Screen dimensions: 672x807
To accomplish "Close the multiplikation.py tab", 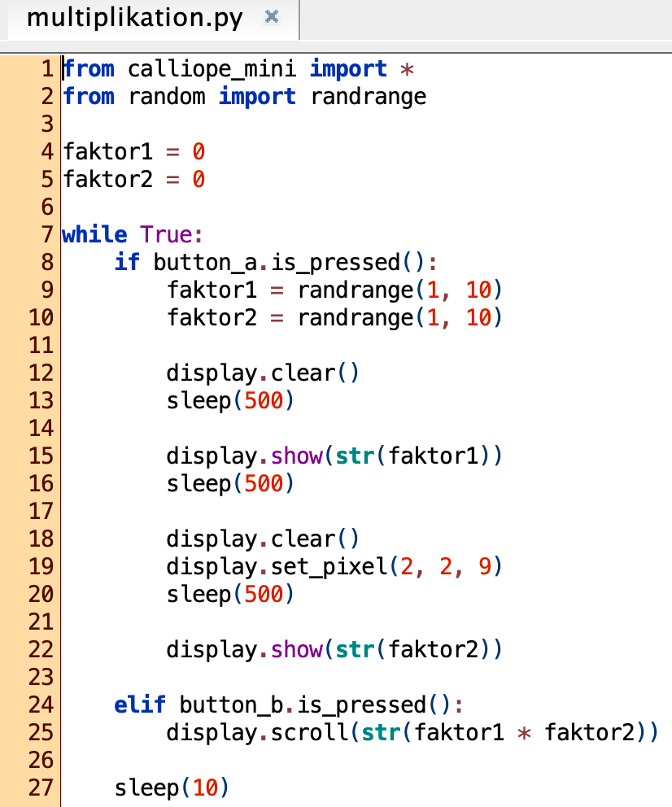I will point(273,18).
